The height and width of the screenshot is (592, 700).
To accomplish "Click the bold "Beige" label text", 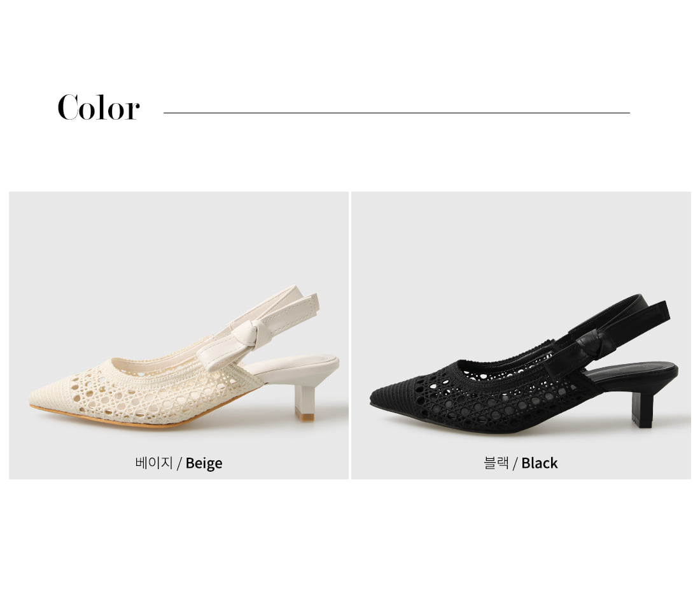I will coord(204,463).
